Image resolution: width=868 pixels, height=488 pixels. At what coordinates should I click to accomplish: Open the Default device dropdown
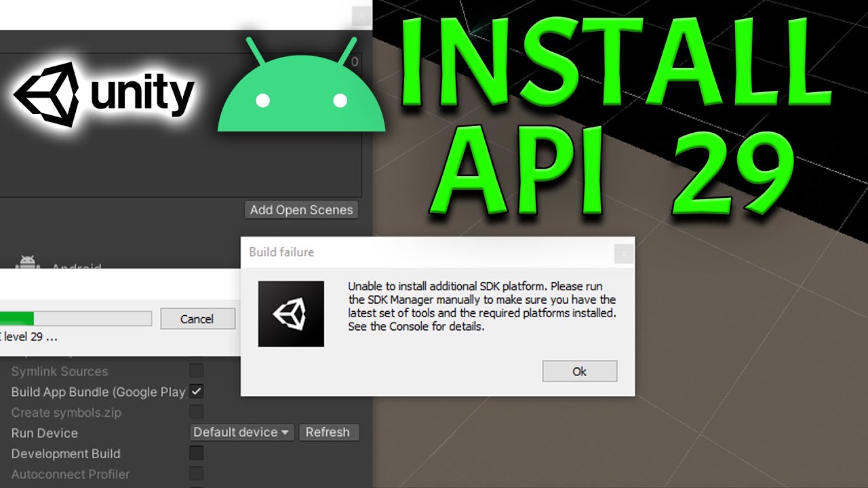coord(241,432)
